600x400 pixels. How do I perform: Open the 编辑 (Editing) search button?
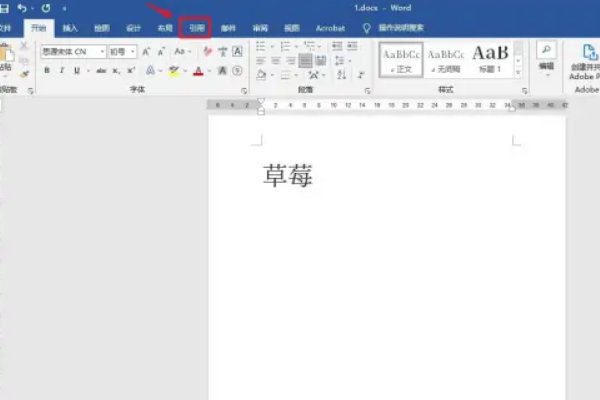click(x=546, y=55)
